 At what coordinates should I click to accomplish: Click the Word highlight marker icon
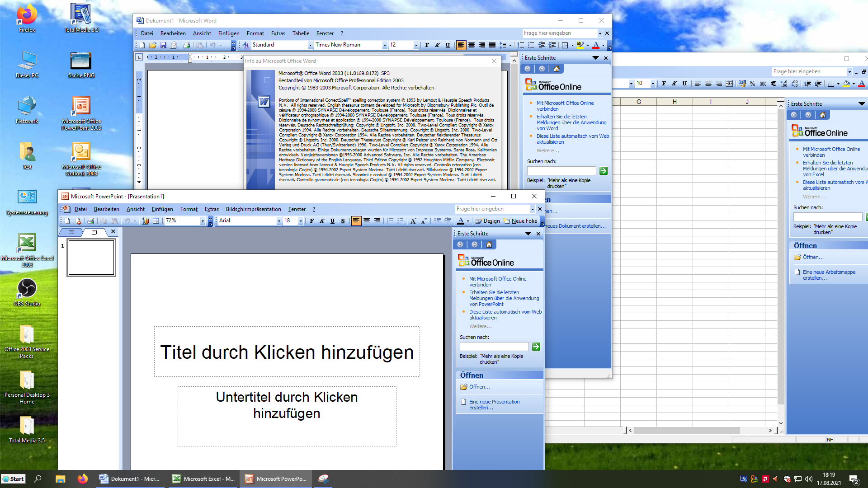pyautogui.click(x=580, y=45)
